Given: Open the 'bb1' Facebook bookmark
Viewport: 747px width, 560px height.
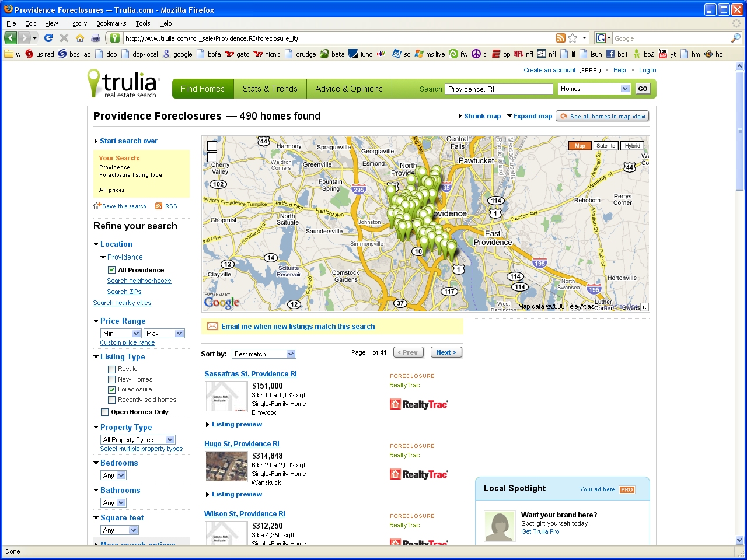Looking at the screenshot, I should click(617, 54).
